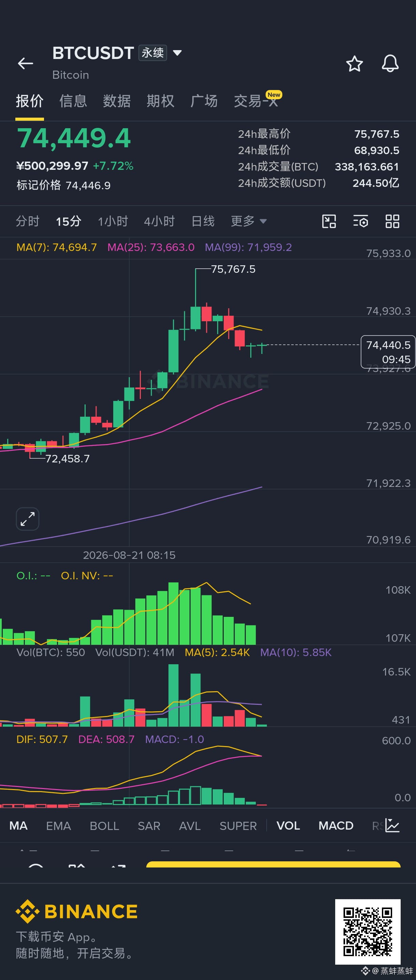
Task: Click the Vol(BTC): 550 label
Action: (x=50, y=652)
